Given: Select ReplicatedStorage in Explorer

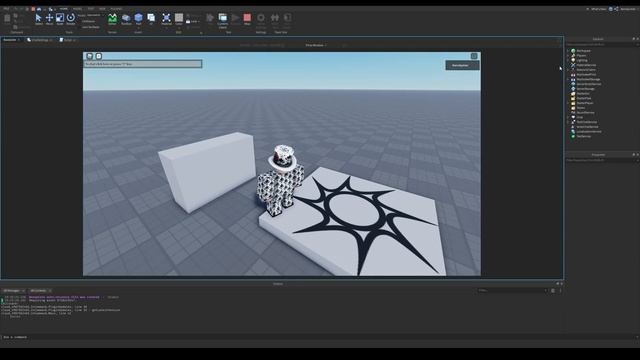Looking at the screenshot, I should (x=589, y=79).
